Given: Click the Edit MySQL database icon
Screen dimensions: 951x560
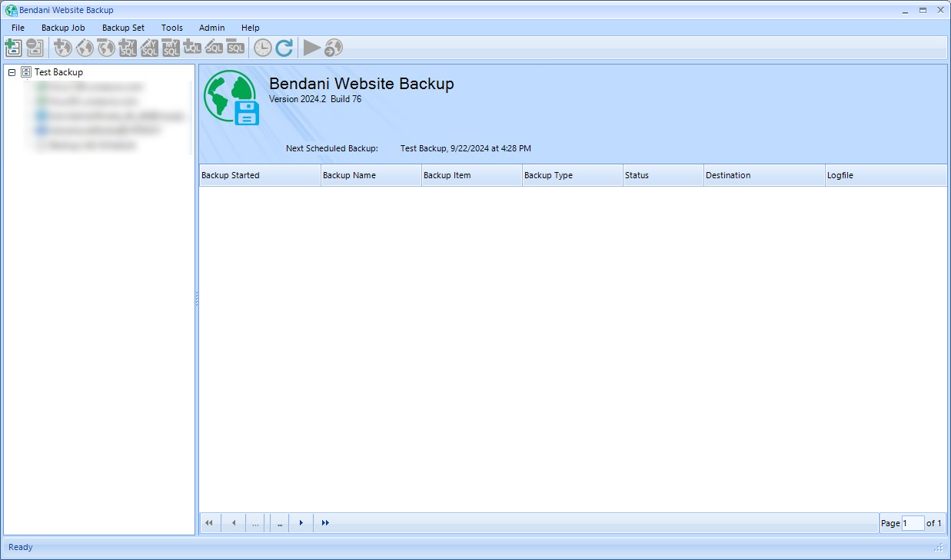Looking at the screenshot, I should [149, 48].
